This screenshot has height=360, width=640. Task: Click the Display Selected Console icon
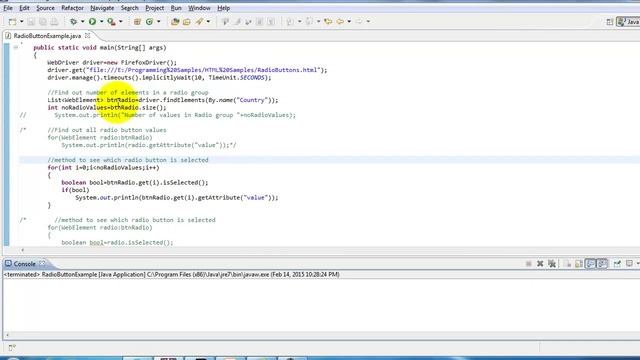tap(629, 264)
